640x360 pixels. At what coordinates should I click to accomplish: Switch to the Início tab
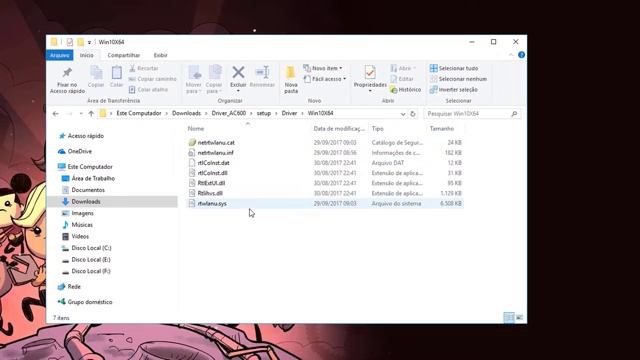point(87,55)
